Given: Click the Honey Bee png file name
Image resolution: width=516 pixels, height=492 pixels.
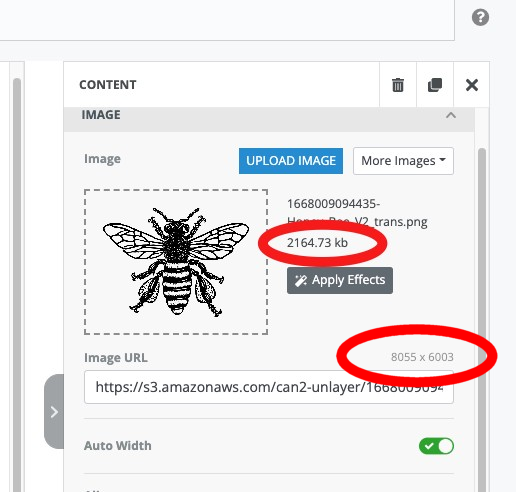Looking at the screenshot, I should [x=357, y=212].
